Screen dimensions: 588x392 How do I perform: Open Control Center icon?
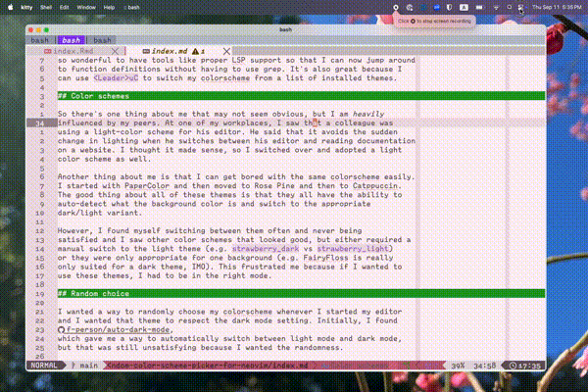[521, 7]
